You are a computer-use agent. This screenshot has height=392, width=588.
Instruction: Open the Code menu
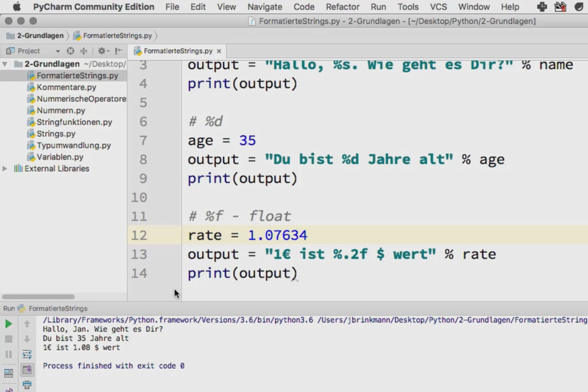click(304, 7)
